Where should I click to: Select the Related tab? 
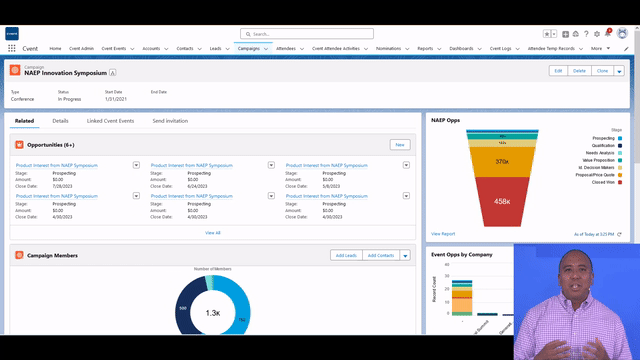coord(24,121)
